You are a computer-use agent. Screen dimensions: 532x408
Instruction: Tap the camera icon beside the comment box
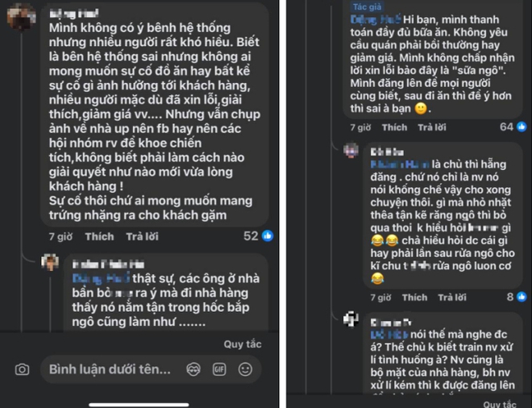click(x=22, y=370)
